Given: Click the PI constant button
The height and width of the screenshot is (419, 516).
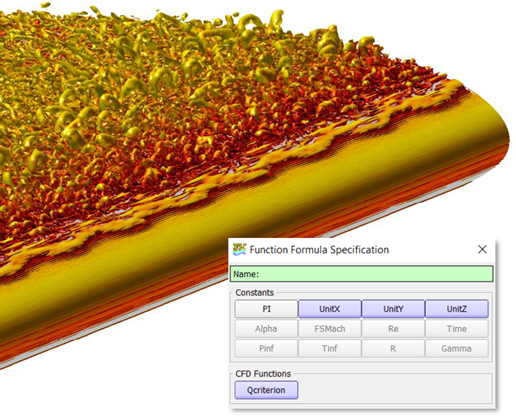Looking at the screenshot, I should (x=266, y=309).
